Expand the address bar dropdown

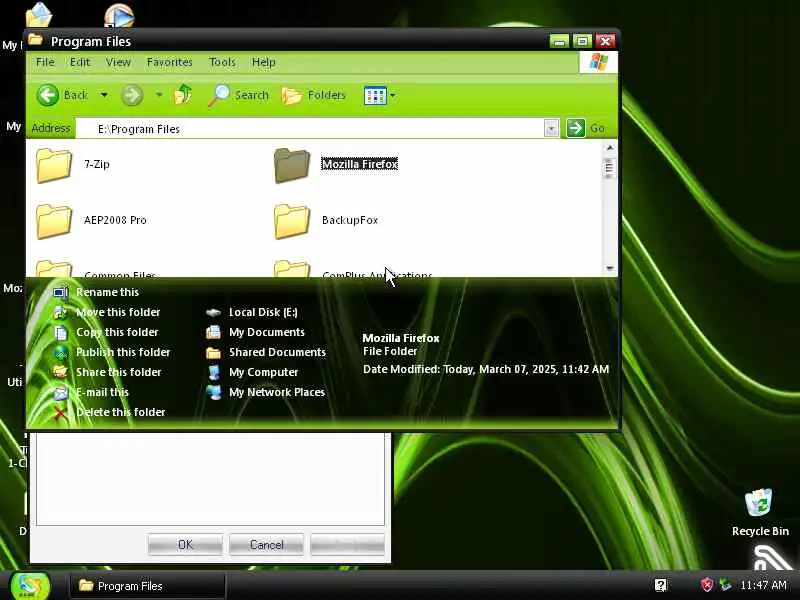(x=551, y=129)
